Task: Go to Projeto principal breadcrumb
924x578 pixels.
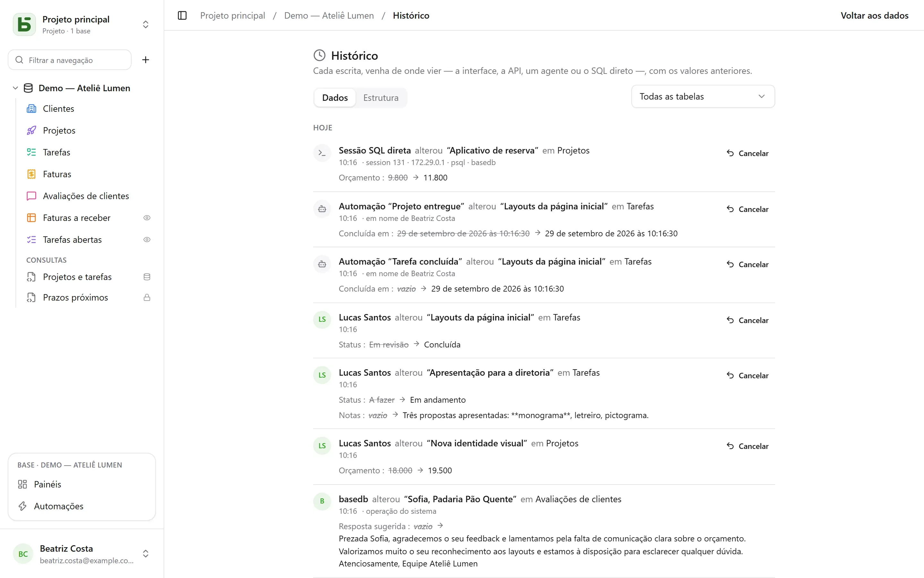Action: [233, 16]
